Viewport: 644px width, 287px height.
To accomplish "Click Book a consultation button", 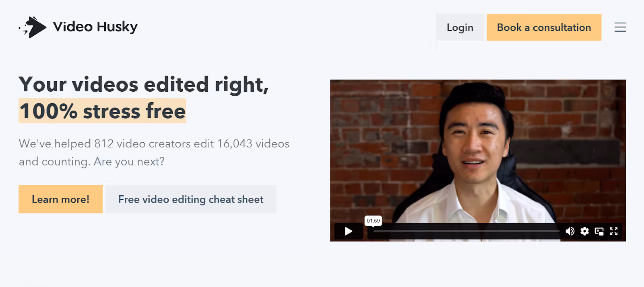I will click(x=544, y=27).
